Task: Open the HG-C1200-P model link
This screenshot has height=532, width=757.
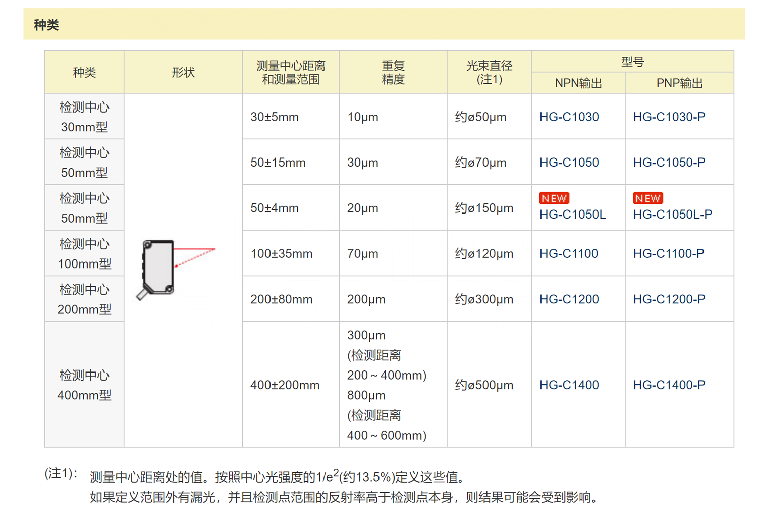Action: pos(669,299)
